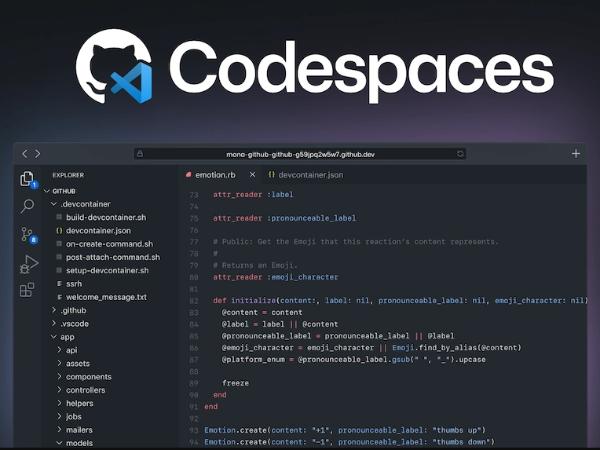Click line number 73 in the gutter

click(194, 195)
